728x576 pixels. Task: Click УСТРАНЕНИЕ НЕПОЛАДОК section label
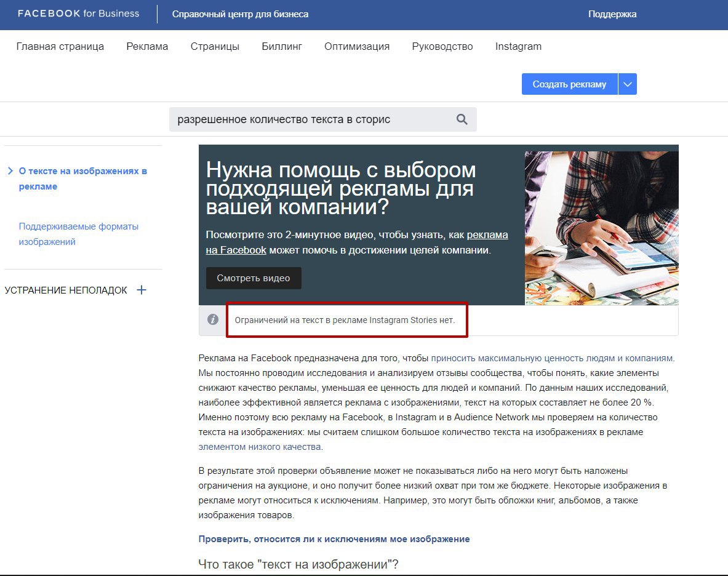click(66, 290)
